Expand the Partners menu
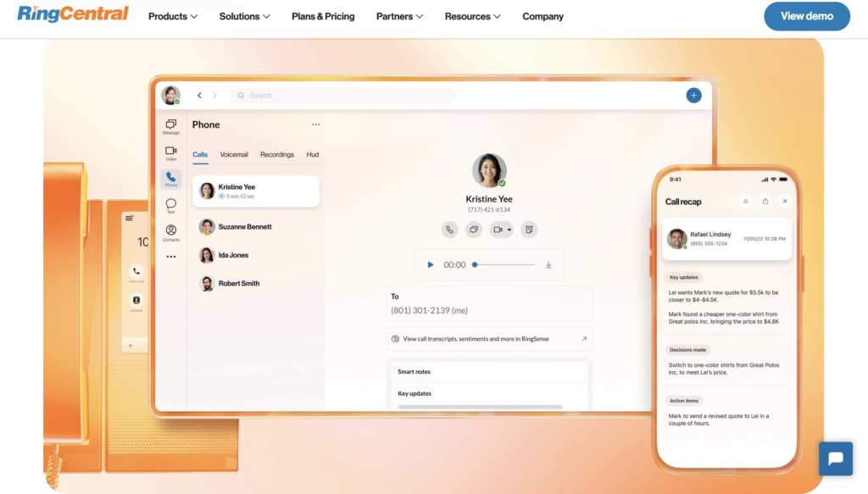Image resolution: width=868 pixels, height=494 pixels. click(x=399, y=17)
